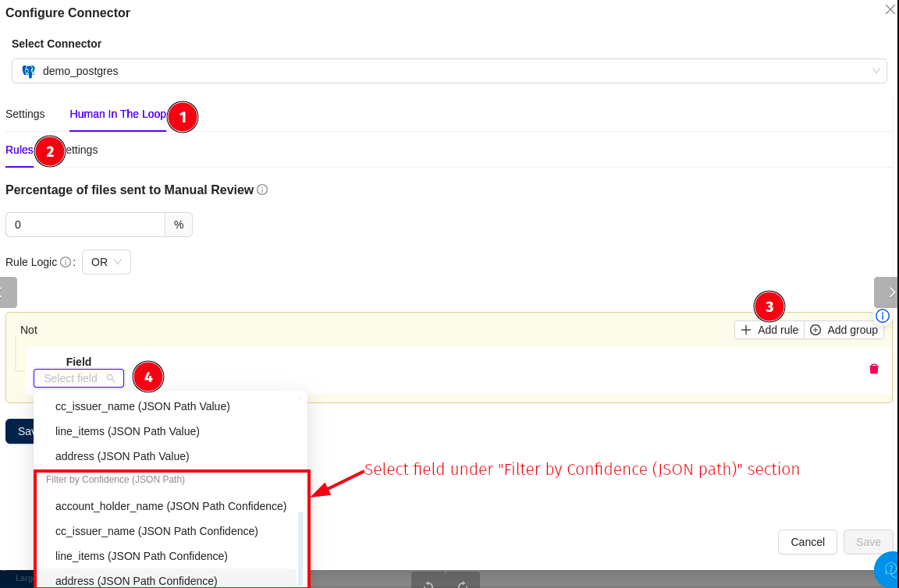This screenshot has width=899, height=588.
Task: Click info icon beside Percentage of files heading
Action: [262, 190]
